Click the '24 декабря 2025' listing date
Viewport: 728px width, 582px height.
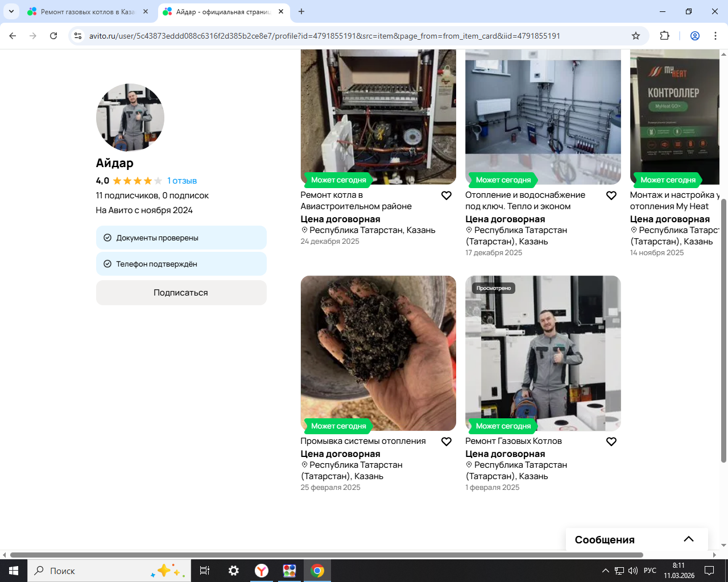click(x=330, y=242)
